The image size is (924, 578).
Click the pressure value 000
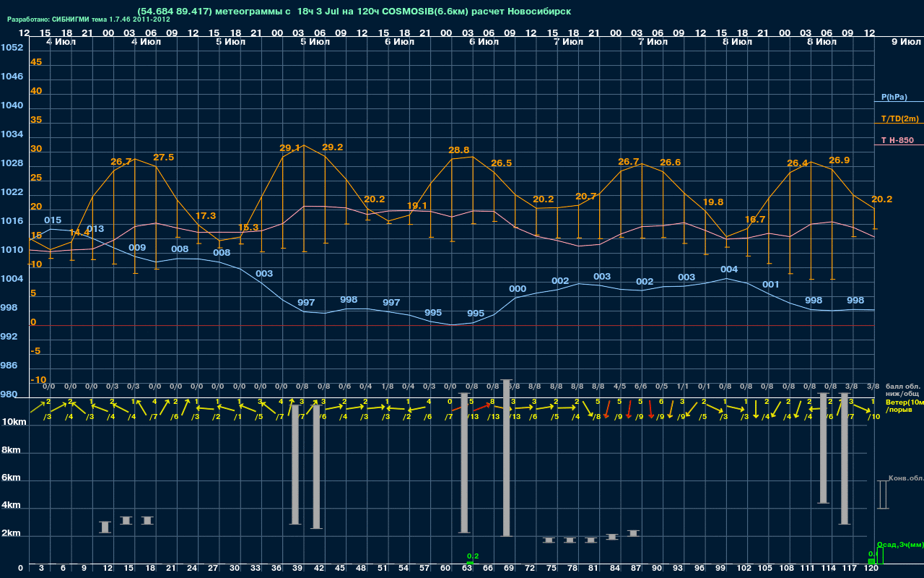pos(518,288)
